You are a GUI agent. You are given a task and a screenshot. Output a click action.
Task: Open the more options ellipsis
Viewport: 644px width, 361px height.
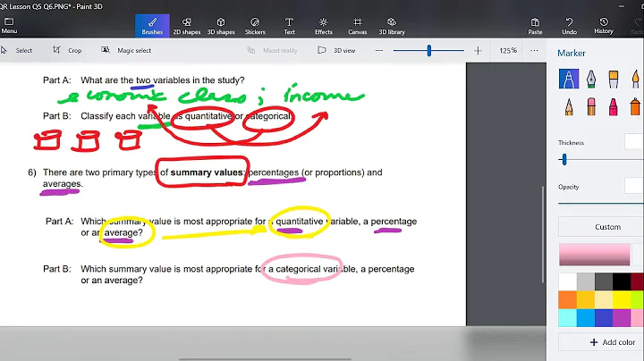[534, 50]
